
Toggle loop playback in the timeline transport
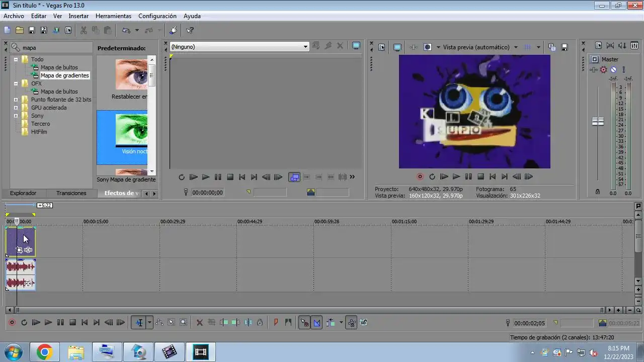(x=24, y=323)
